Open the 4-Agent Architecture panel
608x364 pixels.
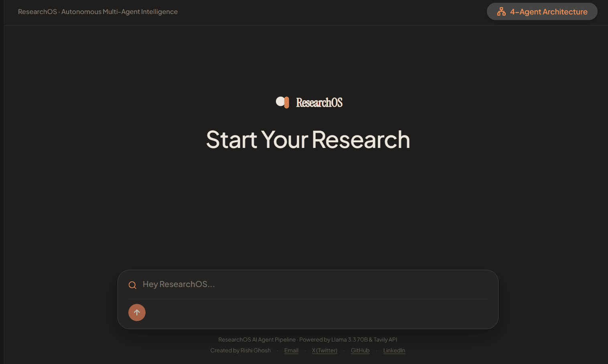tap(542, 12)
